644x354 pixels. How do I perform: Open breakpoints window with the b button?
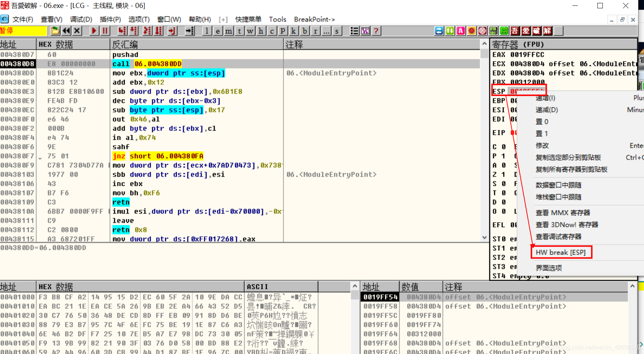[305, 31]
